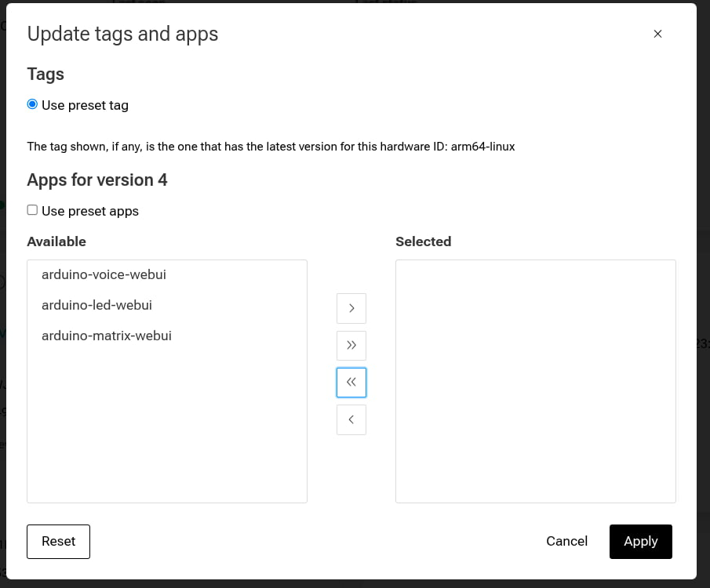The height and width of the screenshot is (588, 710).
Task: Move all apps to Selected list
Action: tap(351, 346)
